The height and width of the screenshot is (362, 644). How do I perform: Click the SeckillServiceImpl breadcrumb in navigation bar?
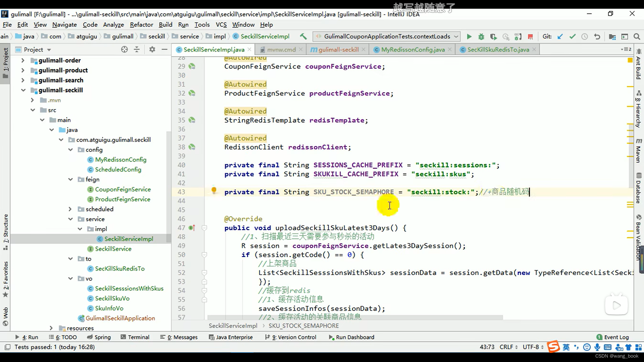point(261,36)
